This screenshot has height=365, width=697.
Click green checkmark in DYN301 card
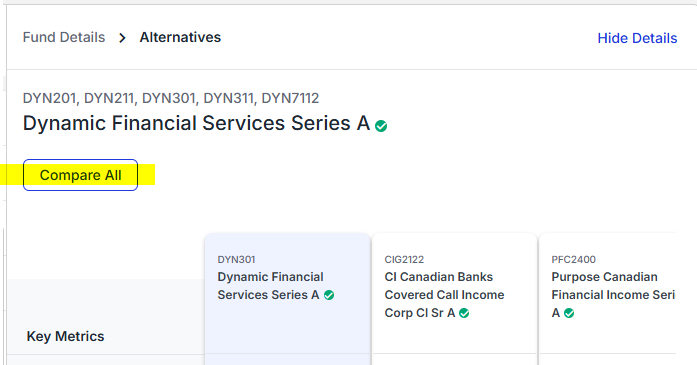tap(329, 295)
